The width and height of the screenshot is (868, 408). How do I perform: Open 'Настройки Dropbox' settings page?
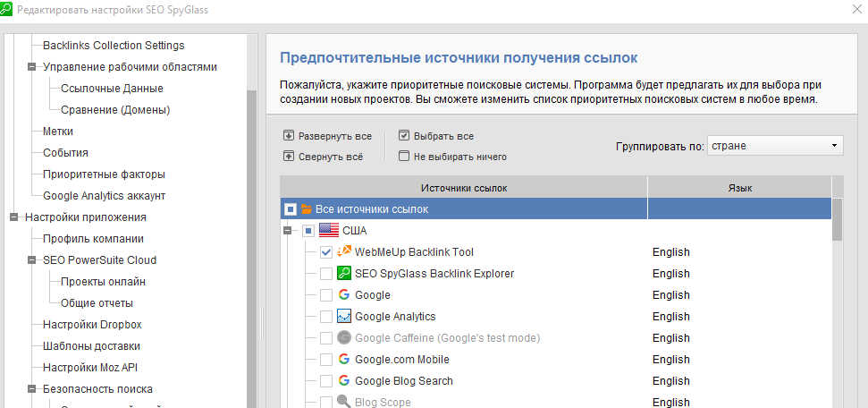point(92,325)
